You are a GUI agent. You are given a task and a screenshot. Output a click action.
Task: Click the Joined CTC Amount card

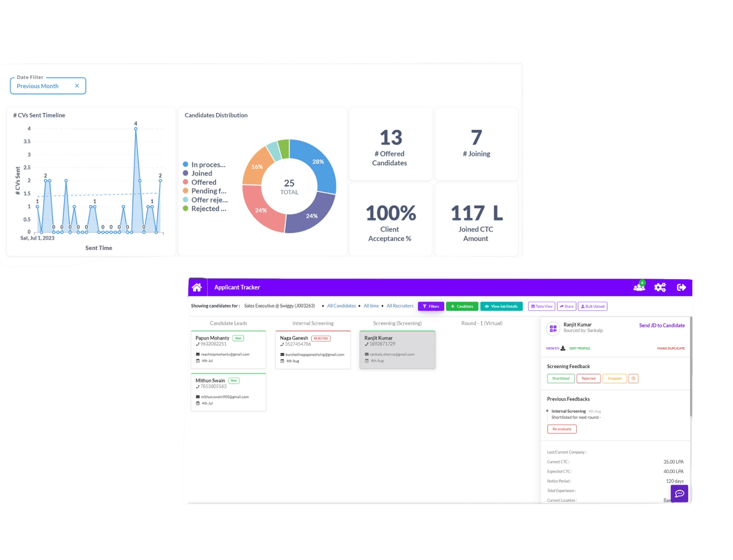[476, 220]
